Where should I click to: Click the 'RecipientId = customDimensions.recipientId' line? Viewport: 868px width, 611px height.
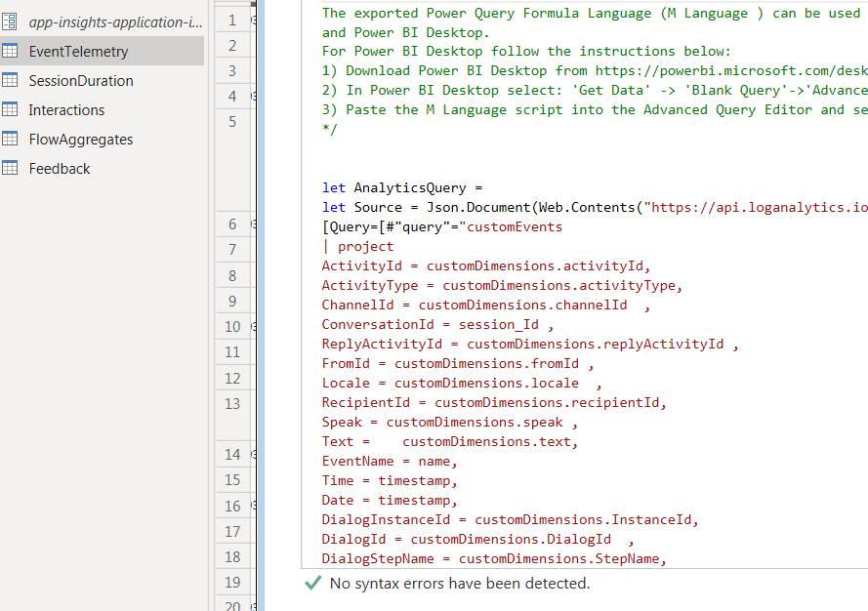(x=494, y=402)
